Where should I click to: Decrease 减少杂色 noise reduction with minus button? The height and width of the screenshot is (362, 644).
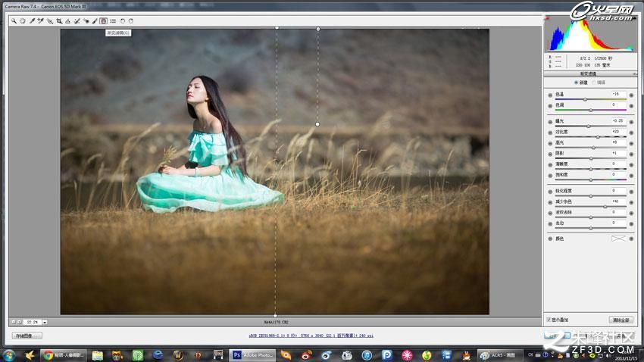(550, 202)
